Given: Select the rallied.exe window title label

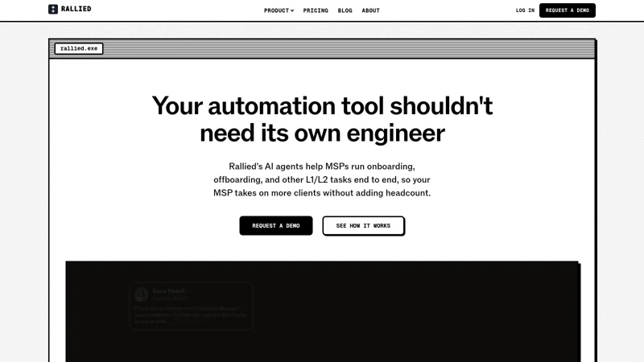Looking at the screenshot, I should pyautogui.click(x=79, y=48).
